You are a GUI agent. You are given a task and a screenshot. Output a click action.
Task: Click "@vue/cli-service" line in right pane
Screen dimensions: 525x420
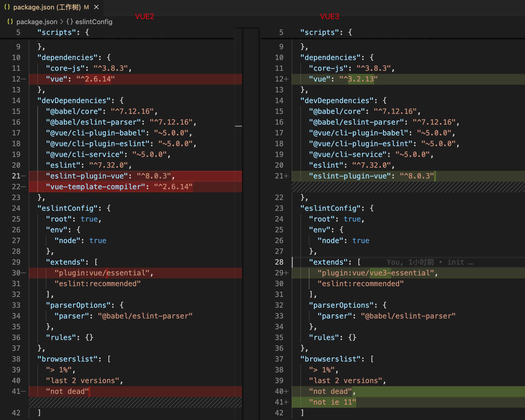(x=371, y=154)
